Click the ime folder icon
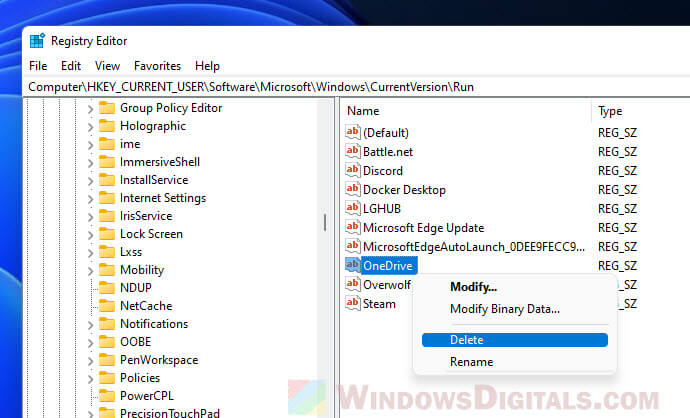The height and width of the screenshot is (418, 690). (107, 144)
